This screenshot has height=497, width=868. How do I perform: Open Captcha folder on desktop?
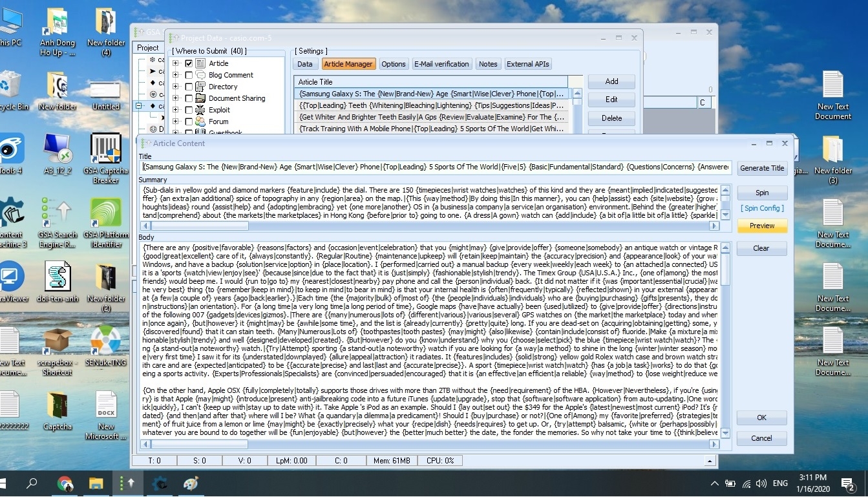pyautogui.click(x=58, y=410)
